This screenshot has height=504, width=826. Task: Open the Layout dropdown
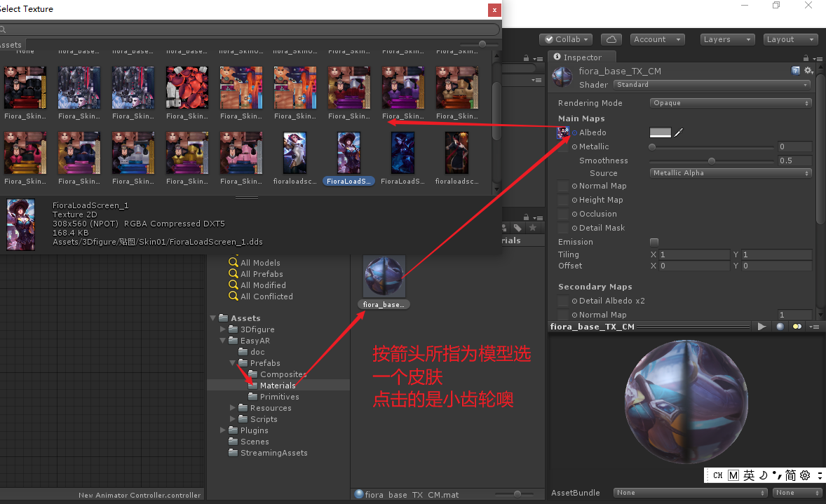[790, 39]
